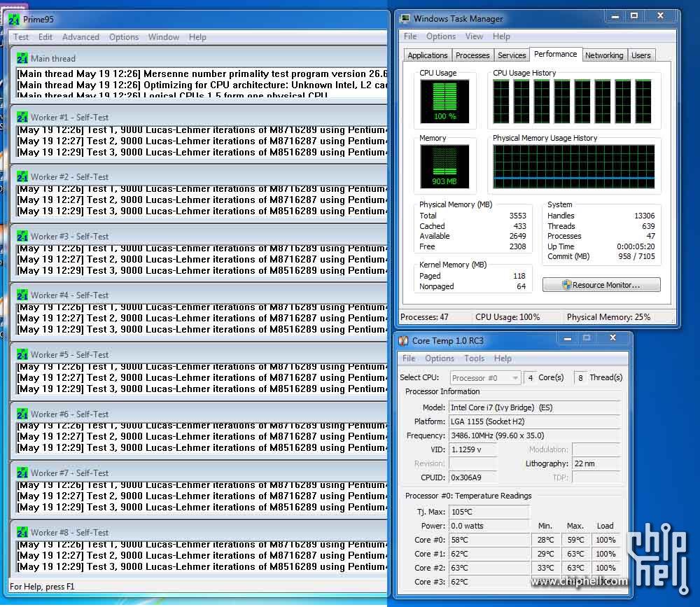The height and width of the screenshot is (607, 700).
Task: Click the Worker #7 Self-Test window icon
Action: point(22,473)
